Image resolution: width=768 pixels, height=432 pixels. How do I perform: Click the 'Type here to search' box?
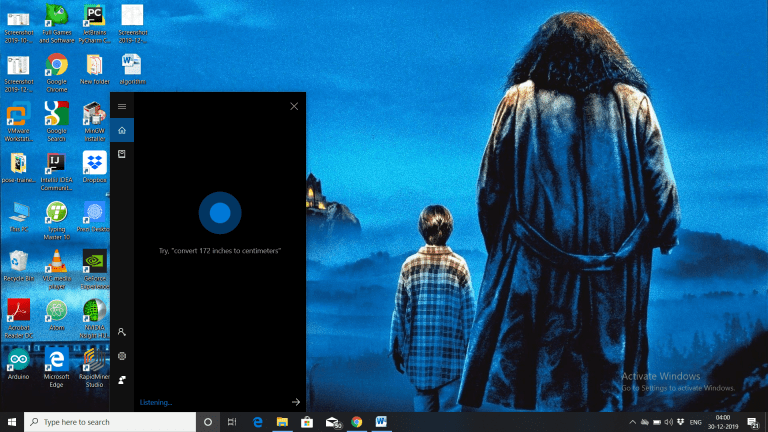click(x=110, y=422)
